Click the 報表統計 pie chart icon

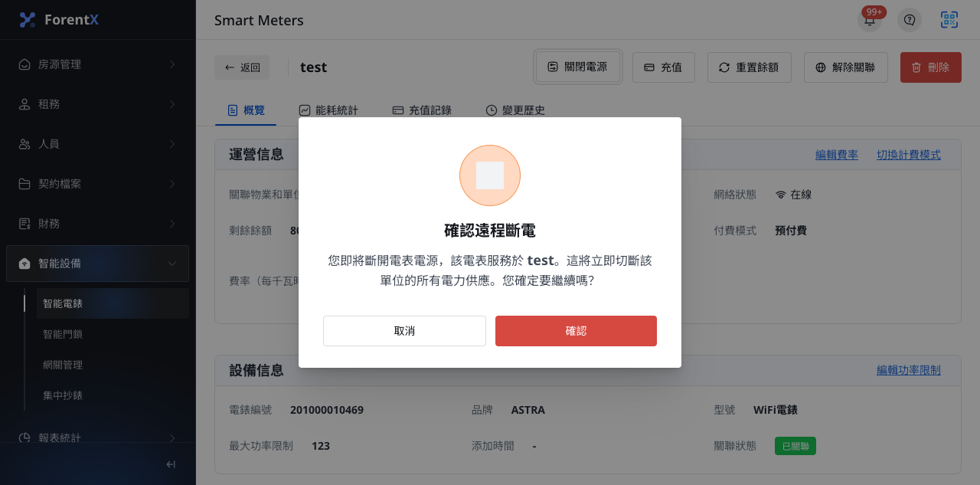click(24, 438)
